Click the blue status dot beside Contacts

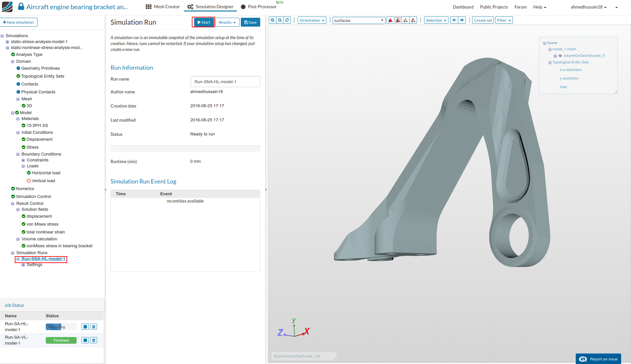(x=18, y=84)
